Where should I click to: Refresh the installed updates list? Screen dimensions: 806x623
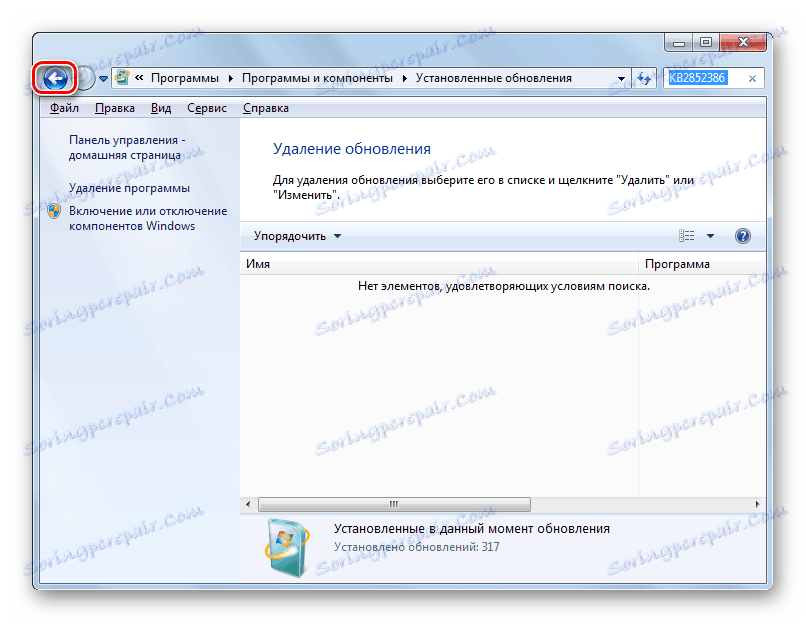(x=644, y=78)
